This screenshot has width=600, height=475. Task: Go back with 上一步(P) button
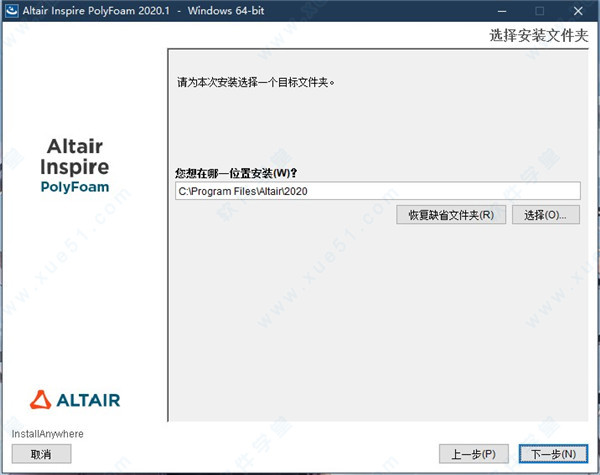[474, 454]
